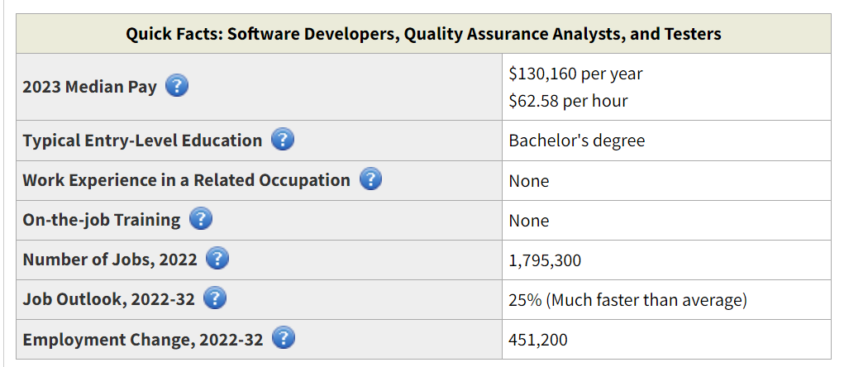The height and width of the screenshot is (367, 868).
Task: Click the Quick Facts table header title
Action: 423,34
